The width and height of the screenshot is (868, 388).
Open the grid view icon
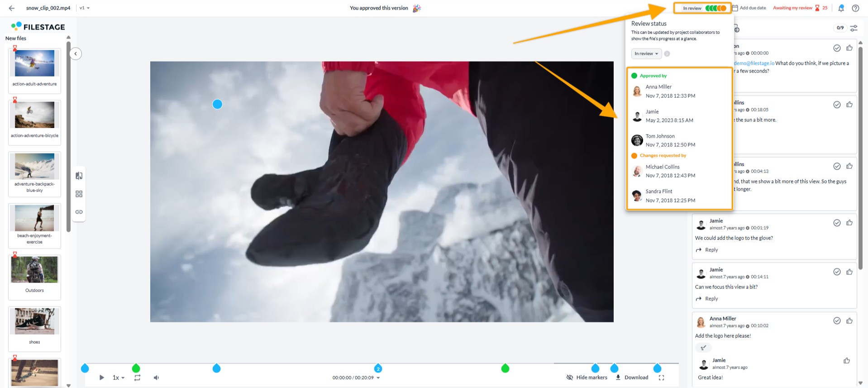(x=79, y=194)
